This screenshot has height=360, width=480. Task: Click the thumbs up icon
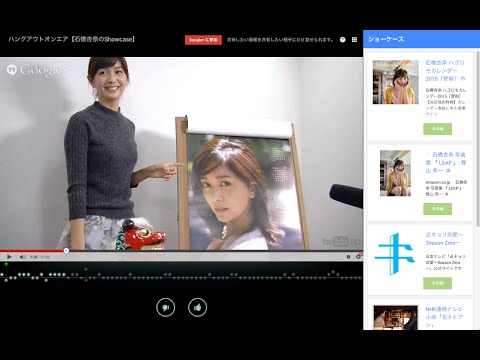click(x=197, y=307)
